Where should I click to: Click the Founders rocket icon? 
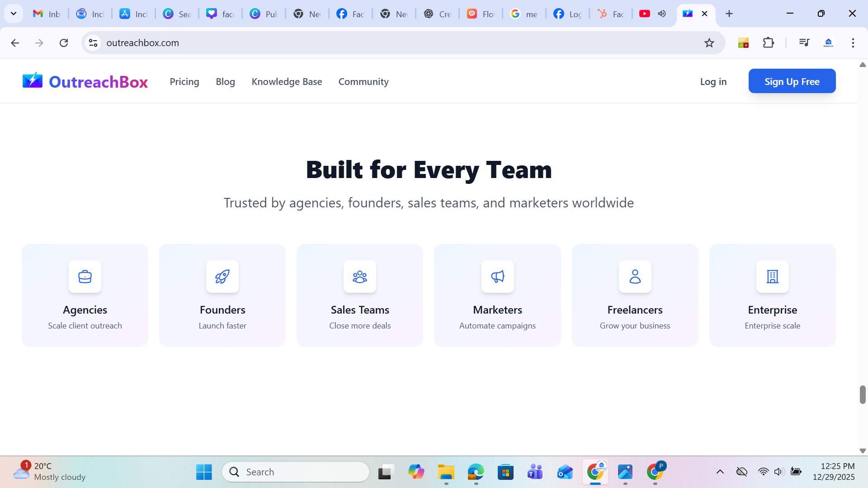click(222, 277)
